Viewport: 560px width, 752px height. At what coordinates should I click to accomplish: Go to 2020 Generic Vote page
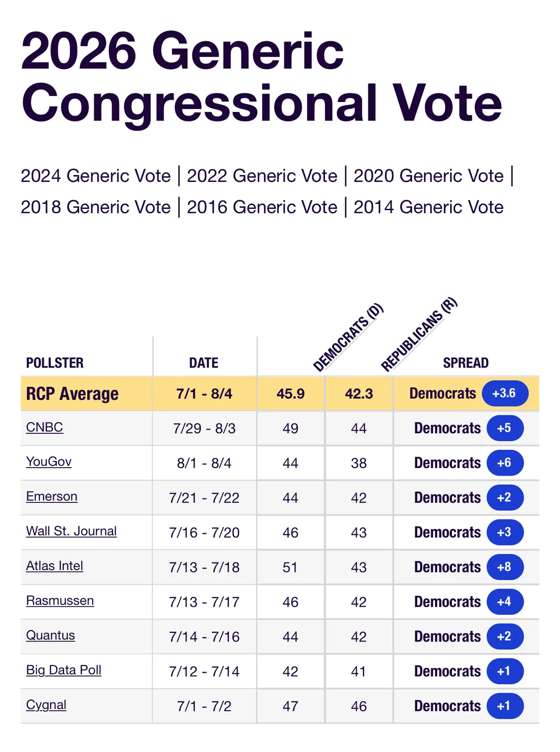coord(428,176)
